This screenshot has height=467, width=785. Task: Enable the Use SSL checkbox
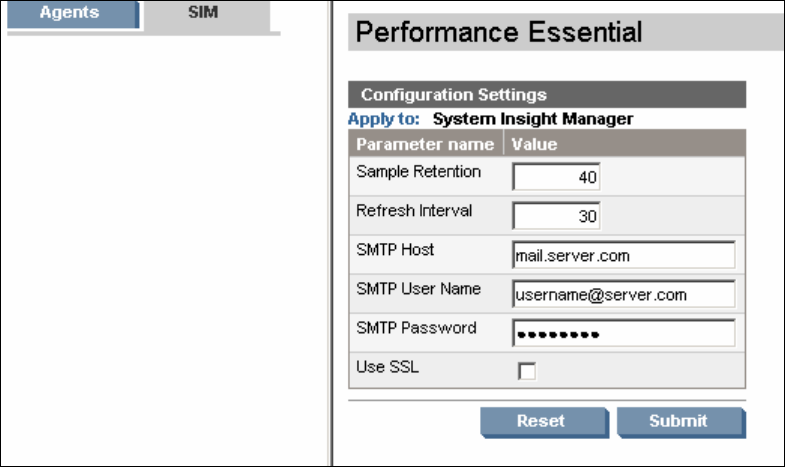pyautogui.click(x=526, y=372)
